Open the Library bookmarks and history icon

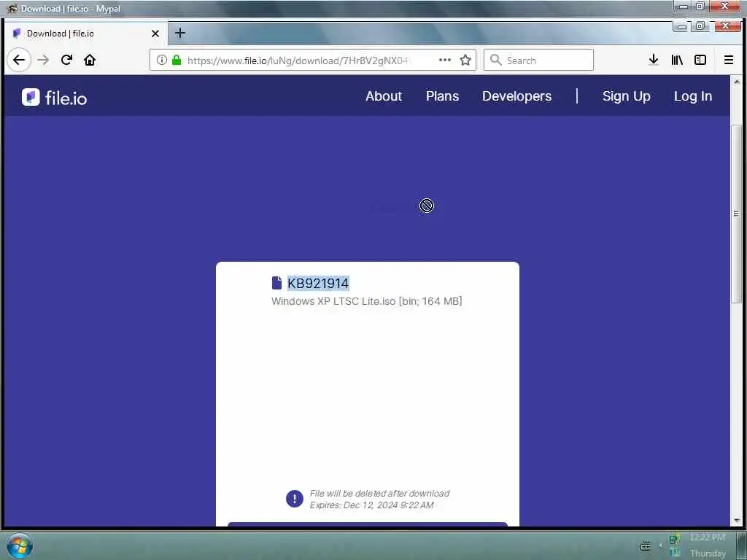pyautogui.click(x=677, y=60)
